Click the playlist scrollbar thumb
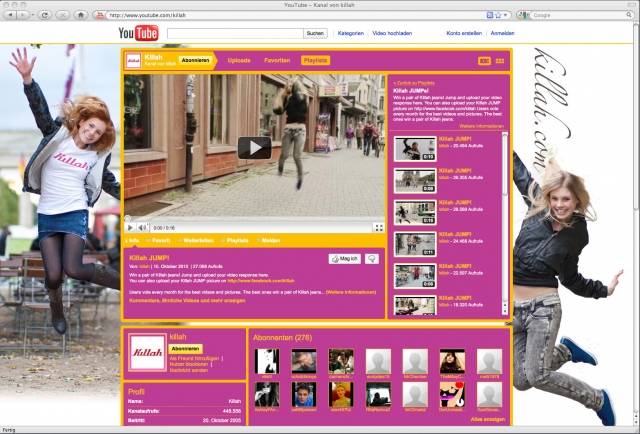Viewport: 640px width, 434px height. [x=505, y=163]
